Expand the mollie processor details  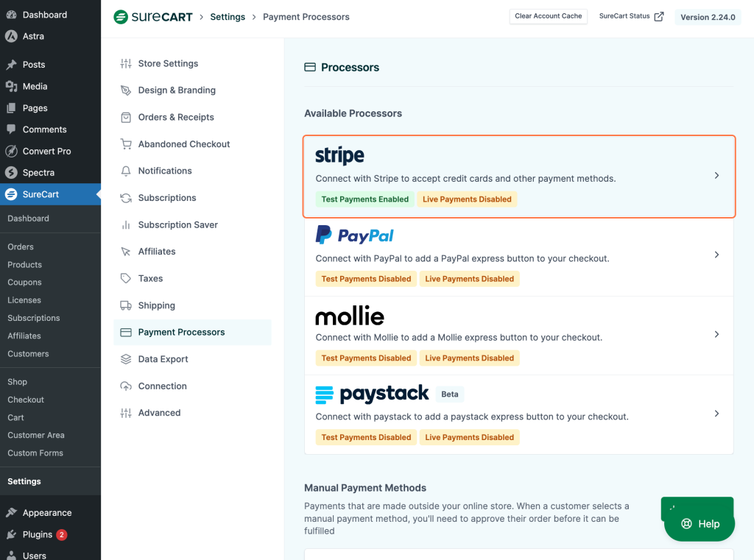(x=716, y=334)
